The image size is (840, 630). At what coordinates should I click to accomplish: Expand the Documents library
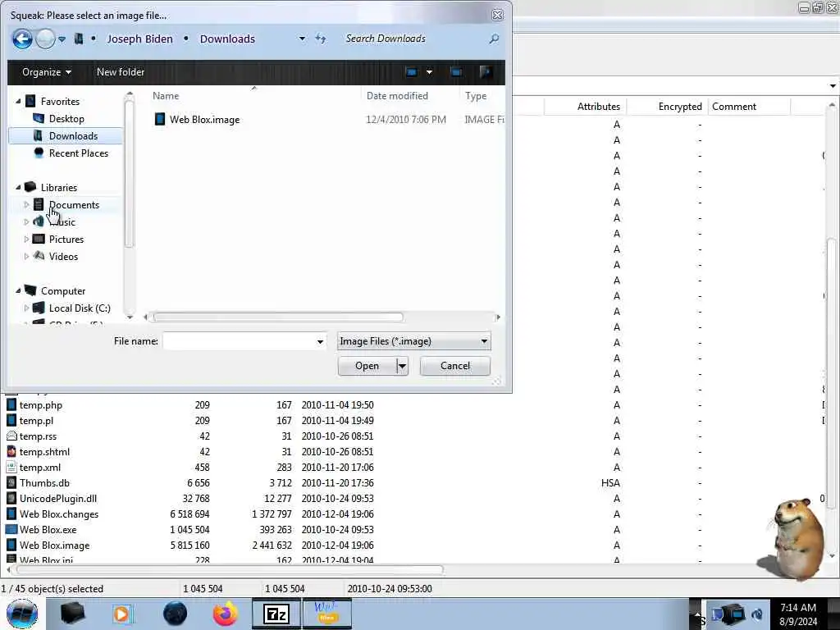tap(26, 204)
